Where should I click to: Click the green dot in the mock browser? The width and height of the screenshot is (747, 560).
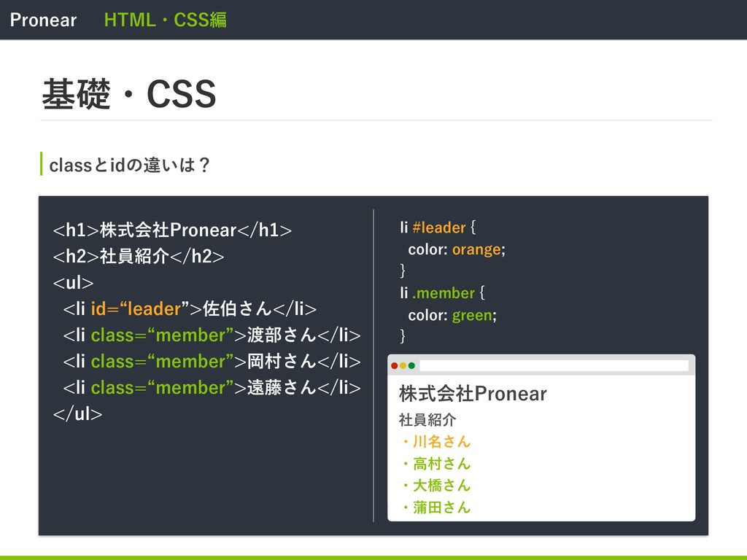point(411,365)
